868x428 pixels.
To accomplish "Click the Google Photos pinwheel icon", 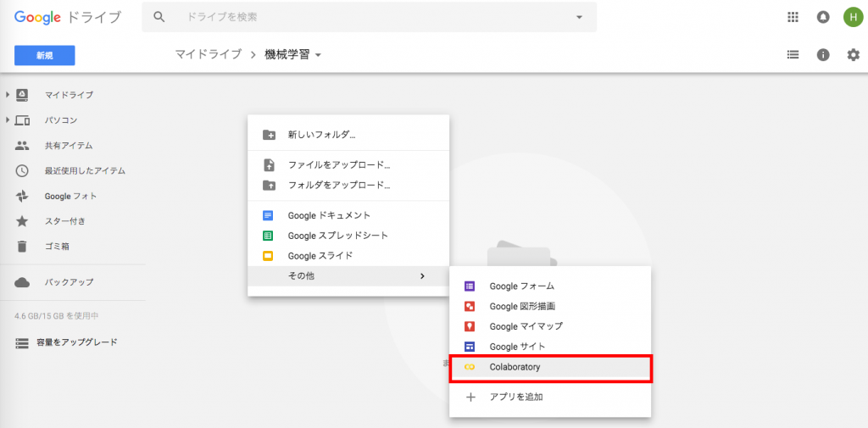I will point(22,196).
